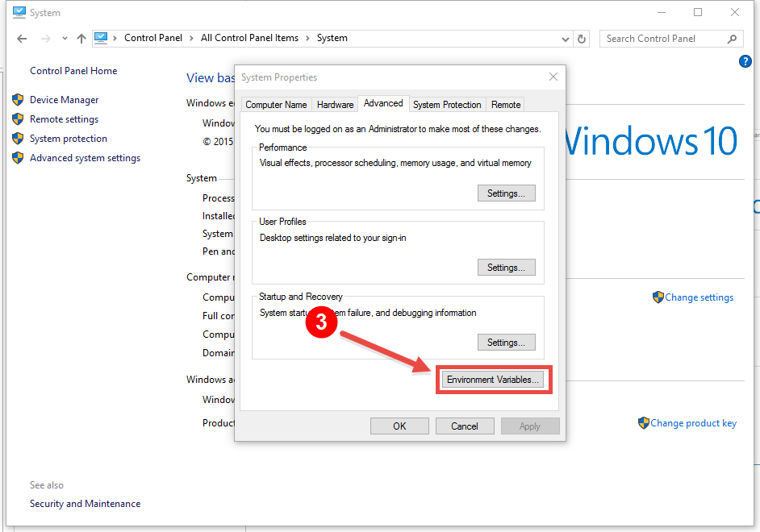
Task: Expand chevron after Control Panel breadcrumb
Action: tap(191, 38)
